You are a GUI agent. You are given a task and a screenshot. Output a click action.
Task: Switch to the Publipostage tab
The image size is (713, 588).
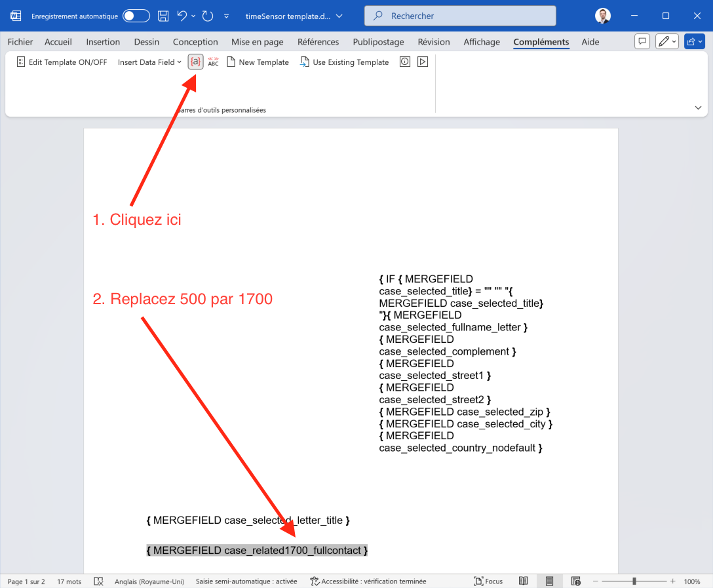click(378, 42)
